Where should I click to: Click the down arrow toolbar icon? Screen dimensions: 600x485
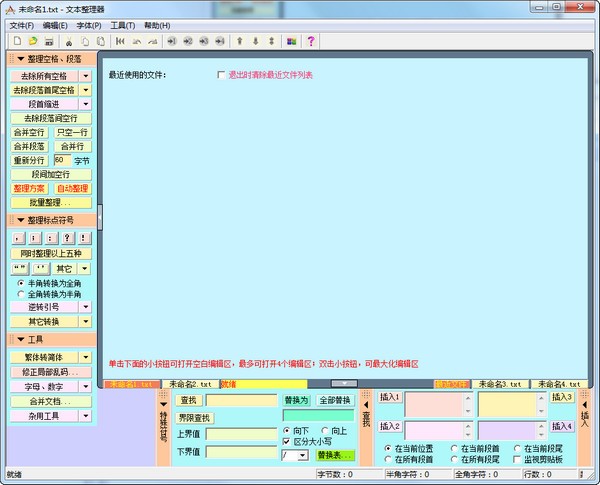pyautogui.click(x=256, y=41)
